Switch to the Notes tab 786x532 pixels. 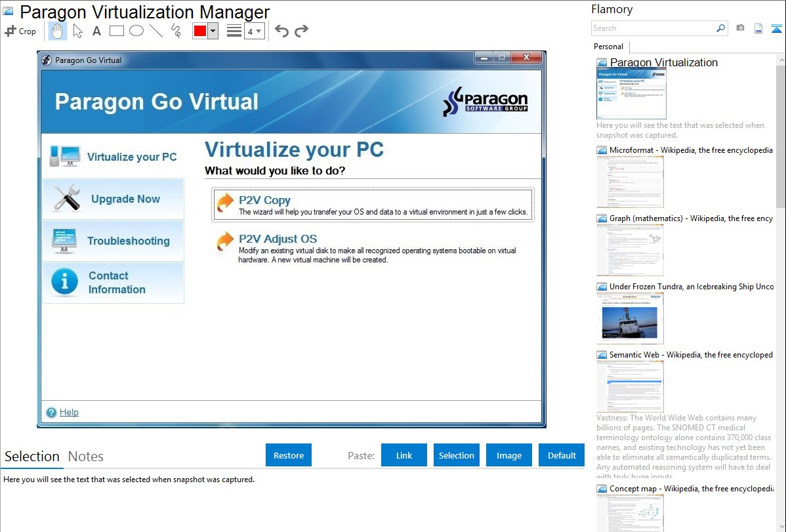pyautogui.click(x=86, y=457)
